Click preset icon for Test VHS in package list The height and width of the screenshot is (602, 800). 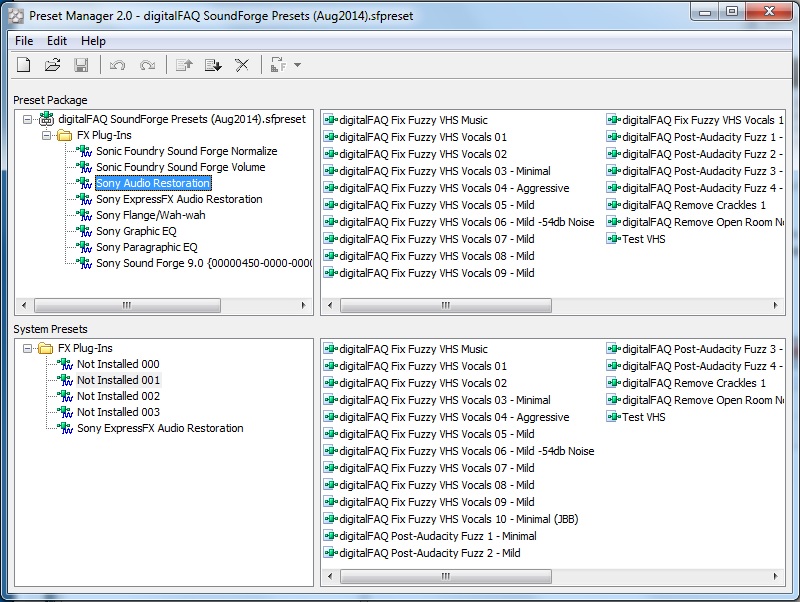[x=613, y=239]
